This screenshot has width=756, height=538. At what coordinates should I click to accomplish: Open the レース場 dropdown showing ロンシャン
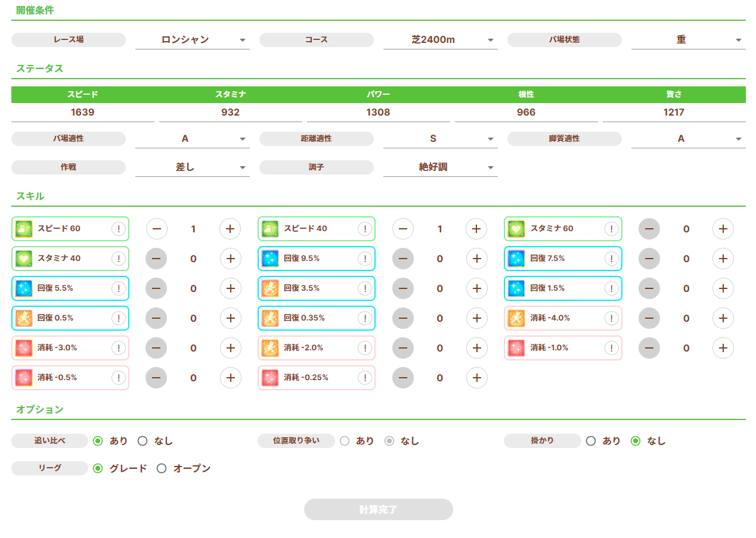tap(193, 40)
